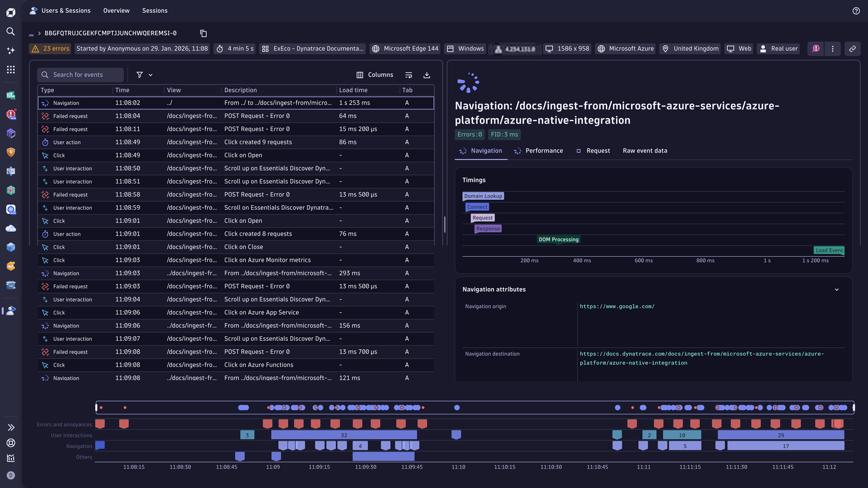868x488 pixels.
Task: Click the share link icon next to kebab menu
Action: point(853,48)
